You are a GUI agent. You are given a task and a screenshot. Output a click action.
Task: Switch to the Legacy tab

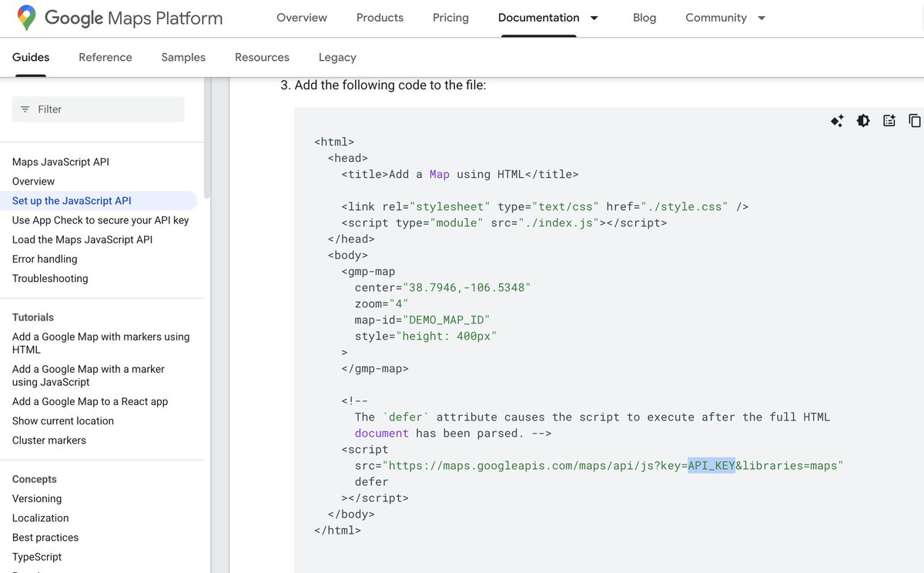pos(337,57)
